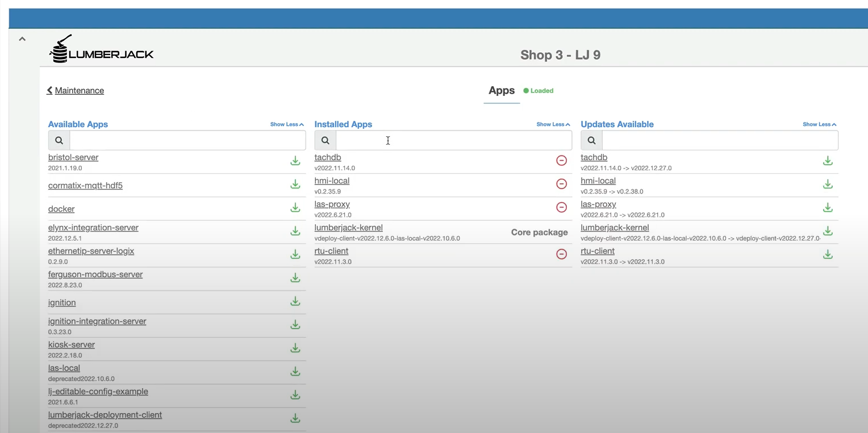The image size is (868, 433).
Task: Remove rtu-client from Installed Apps
Action: (561, 254)
